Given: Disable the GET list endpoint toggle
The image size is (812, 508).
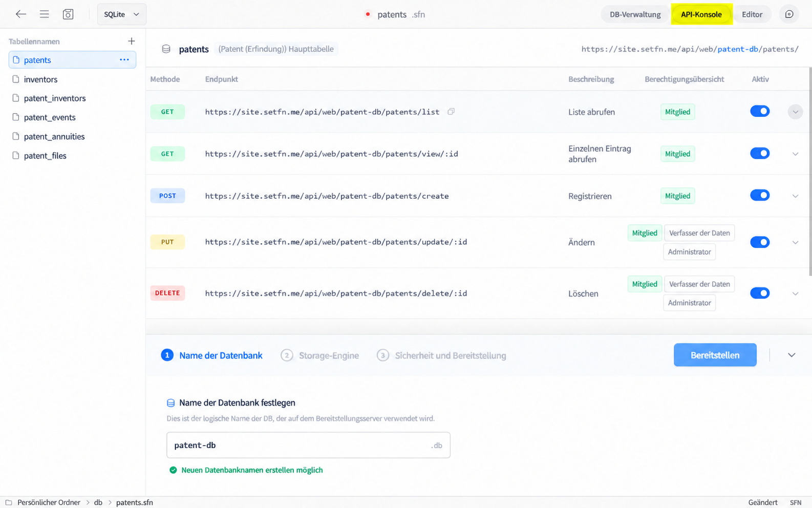Looking at the screenshot, I should 760,111.
